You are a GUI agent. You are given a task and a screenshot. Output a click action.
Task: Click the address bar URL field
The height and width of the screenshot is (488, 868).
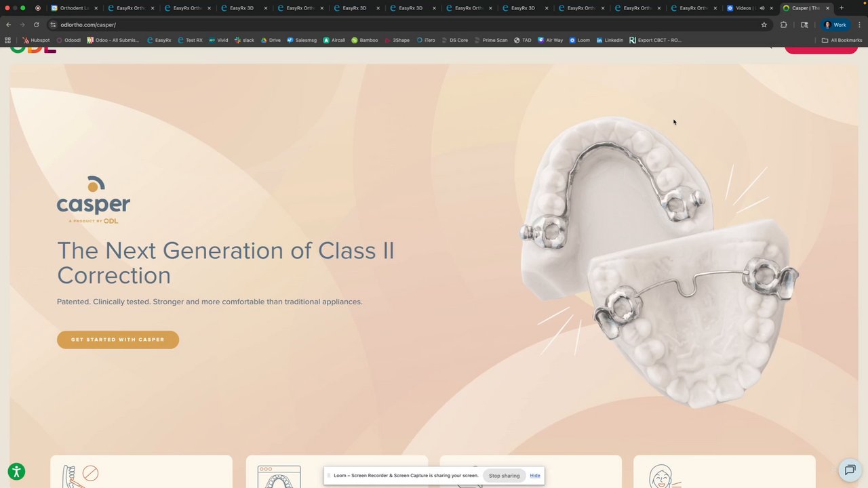tap(407, 24)
